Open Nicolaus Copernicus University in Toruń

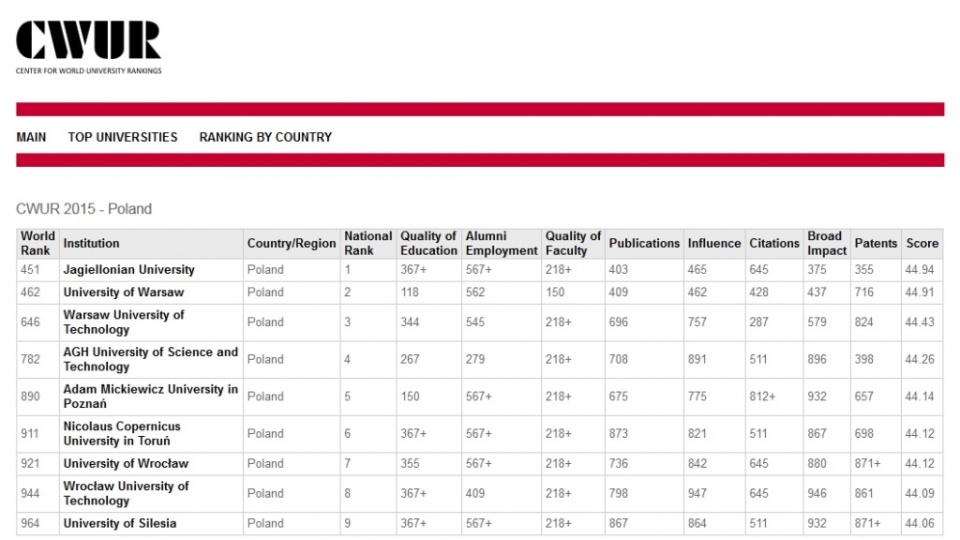click(122, 433)
